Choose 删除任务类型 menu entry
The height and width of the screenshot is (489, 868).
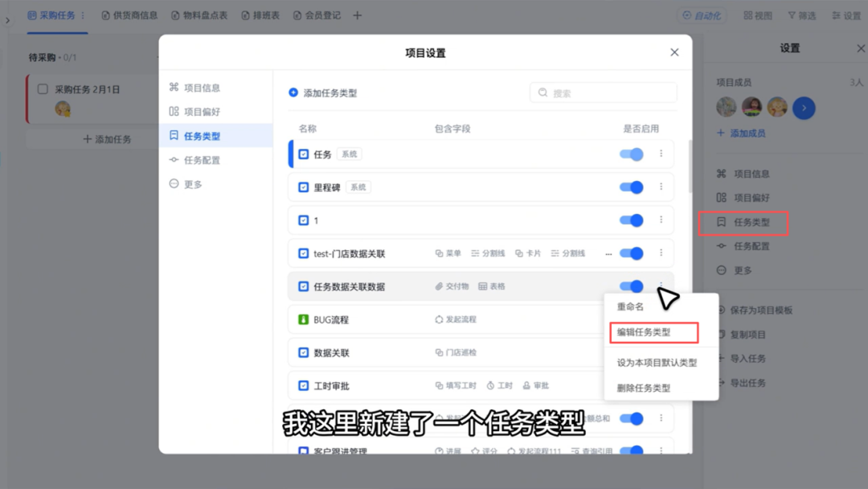pyautogui.click(x=644, y=388)
